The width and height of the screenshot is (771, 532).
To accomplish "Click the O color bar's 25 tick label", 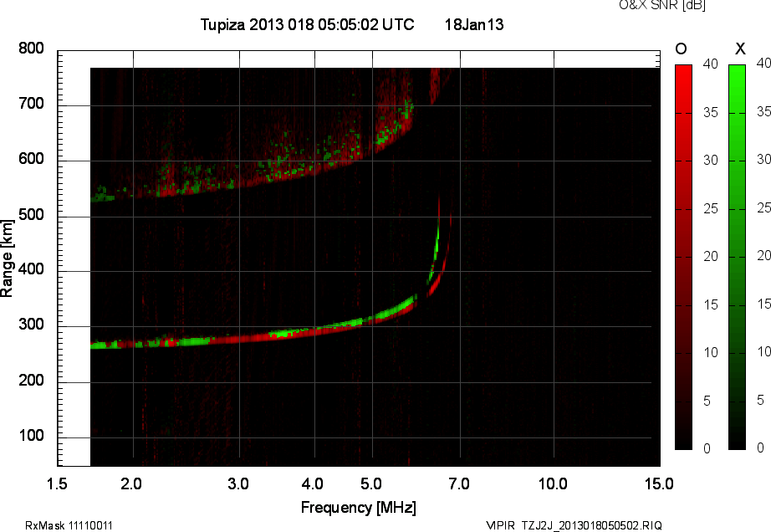I will pyautogui.click(x=711, y=209).
